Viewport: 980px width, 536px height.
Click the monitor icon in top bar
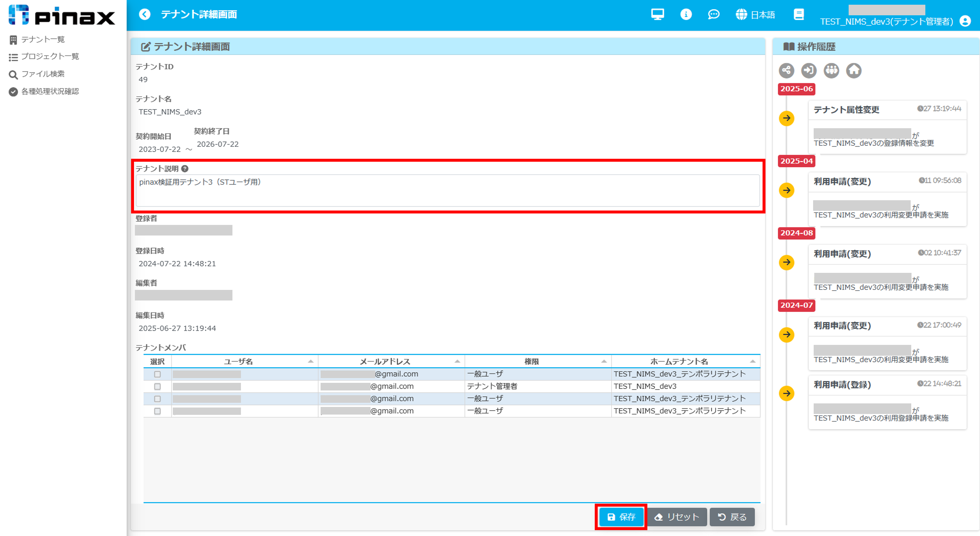657,14
